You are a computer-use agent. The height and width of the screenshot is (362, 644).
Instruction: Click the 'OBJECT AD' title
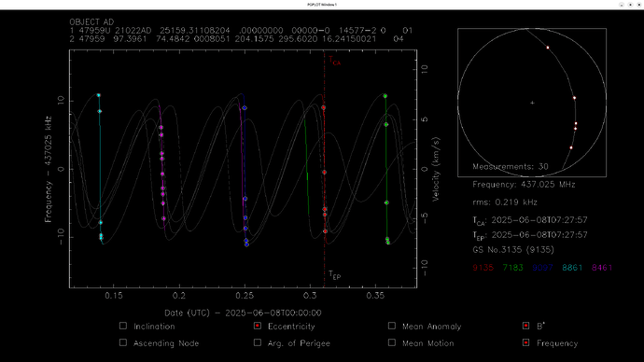(x=91, y=22)
